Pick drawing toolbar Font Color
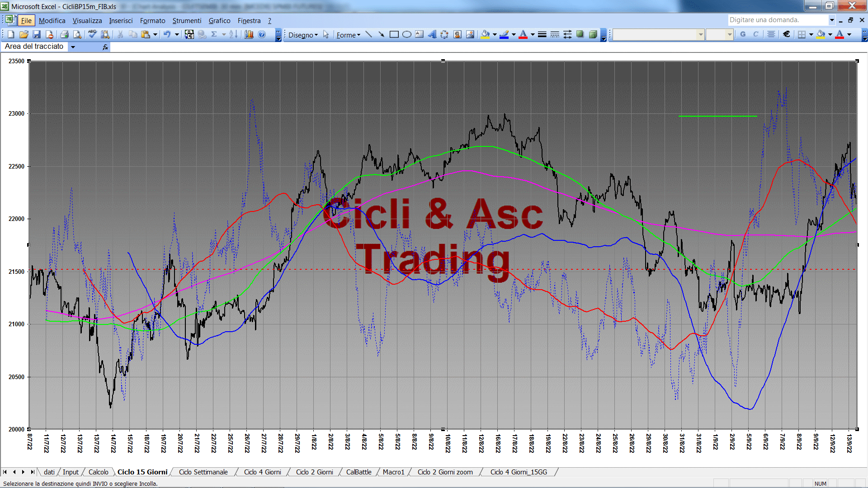The width and height of the screenshot is (868, 488). [x=523, y=34]
